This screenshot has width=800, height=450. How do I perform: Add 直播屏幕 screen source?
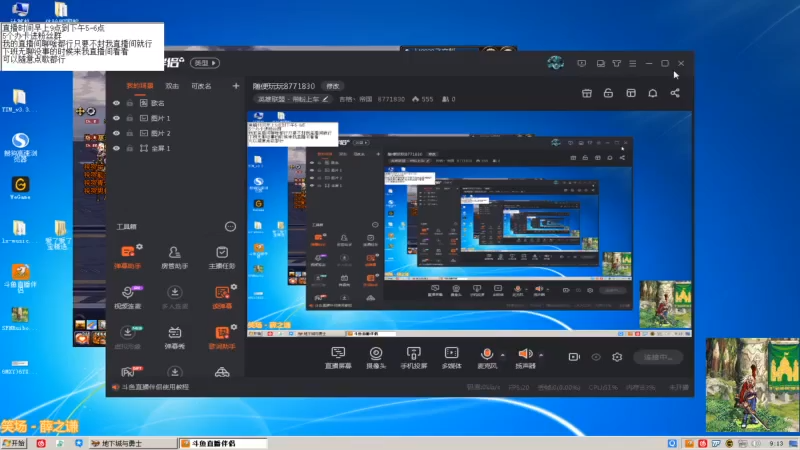coord(338,358)
